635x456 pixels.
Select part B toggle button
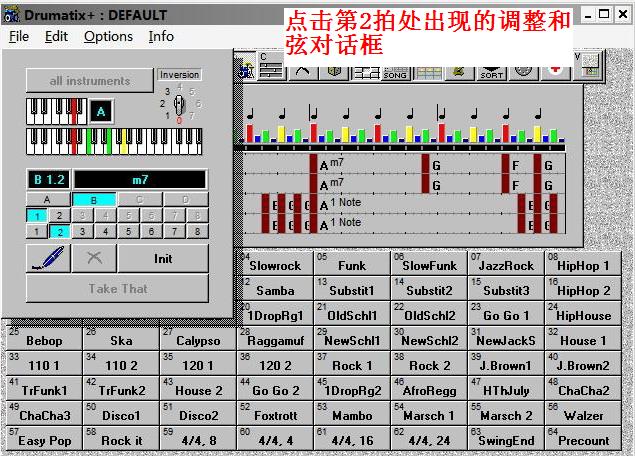click(x=95, y=199)
